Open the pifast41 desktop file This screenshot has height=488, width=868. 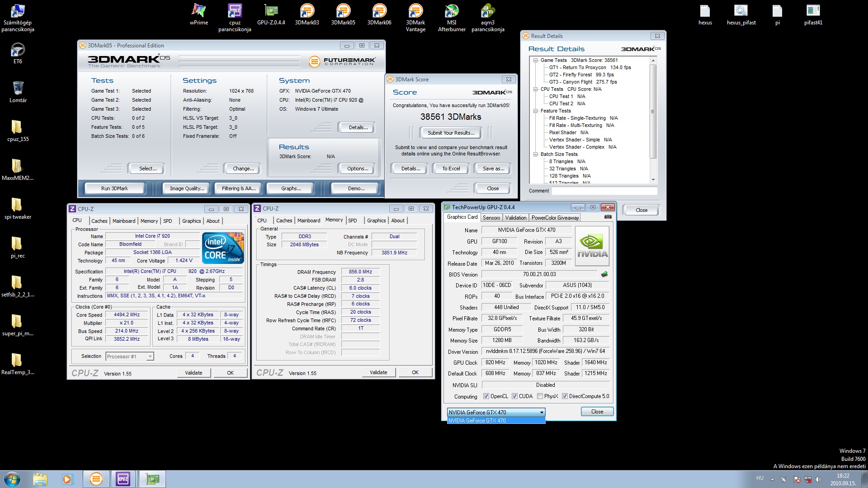pyautogui.click(x=813, y=14)
